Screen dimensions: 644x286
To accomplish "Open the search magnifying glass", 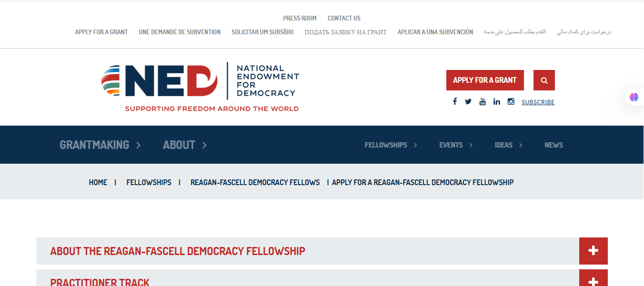I will point(543,80).
